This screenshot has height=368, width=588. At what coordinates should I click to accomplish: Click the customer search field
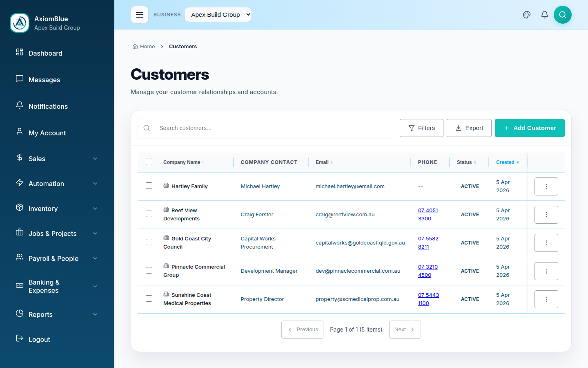click(265, 128)
